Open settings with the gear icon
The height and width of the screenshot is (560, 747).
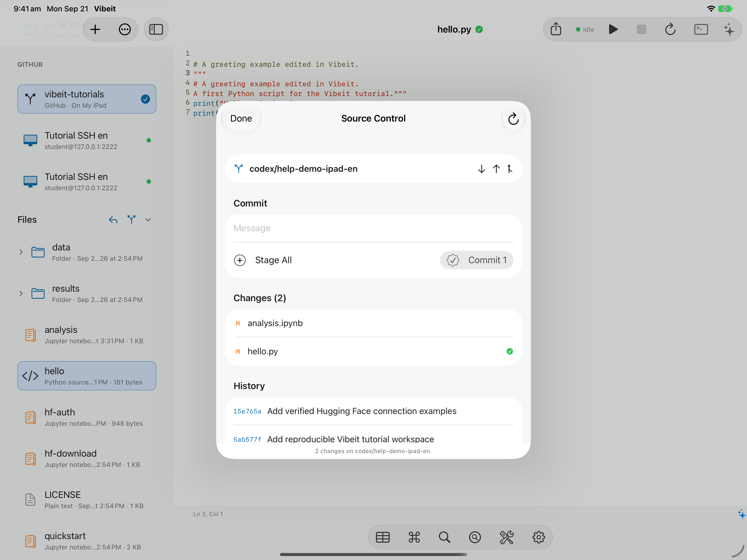pyautogui.click(x=539, y=537)
